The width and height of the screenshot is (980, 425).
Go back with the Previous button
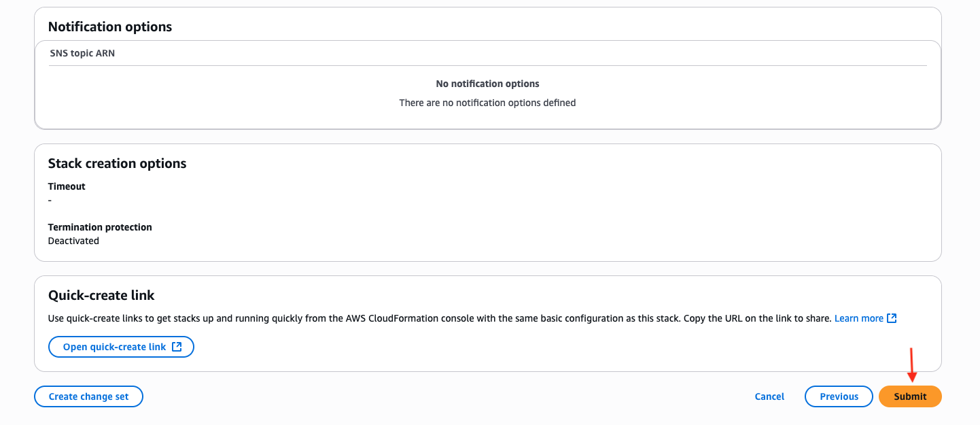pos(839,396)
